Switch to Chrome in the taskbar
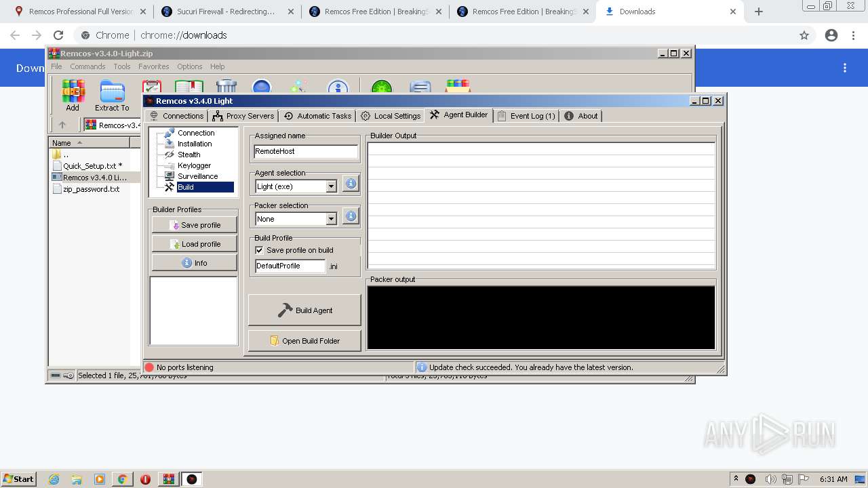Viewport: 868px width, 488px height. coord(122,479)
